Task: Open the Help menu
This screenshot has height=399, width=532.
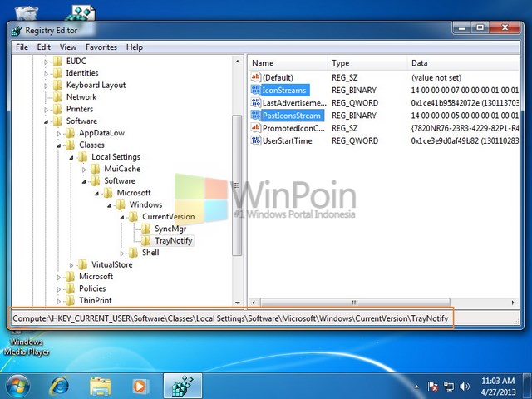Action: pyautogui.click(x=135, y=47)
